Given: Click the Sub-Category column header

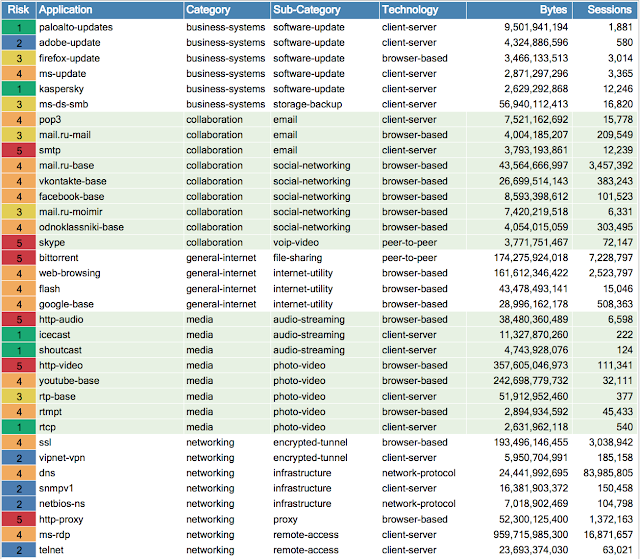Looking at the screenshot, I should point(325,10).
